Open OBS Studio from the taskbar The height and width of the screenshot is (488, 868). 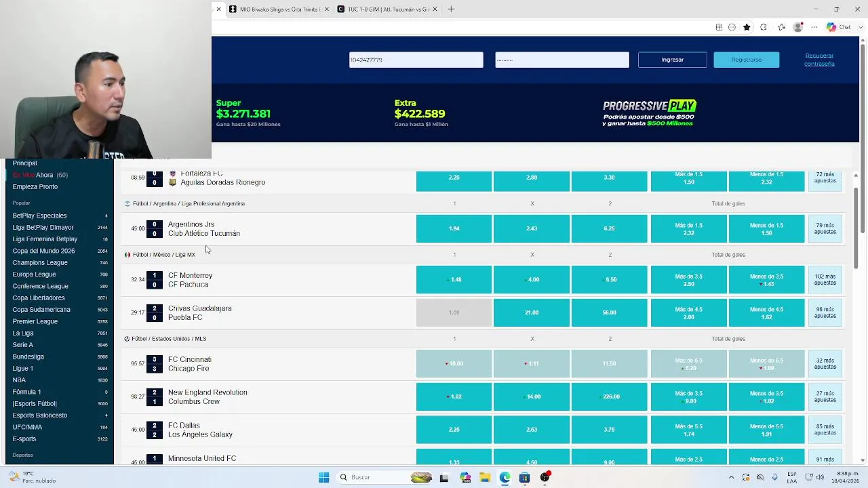tap(545, 477)
